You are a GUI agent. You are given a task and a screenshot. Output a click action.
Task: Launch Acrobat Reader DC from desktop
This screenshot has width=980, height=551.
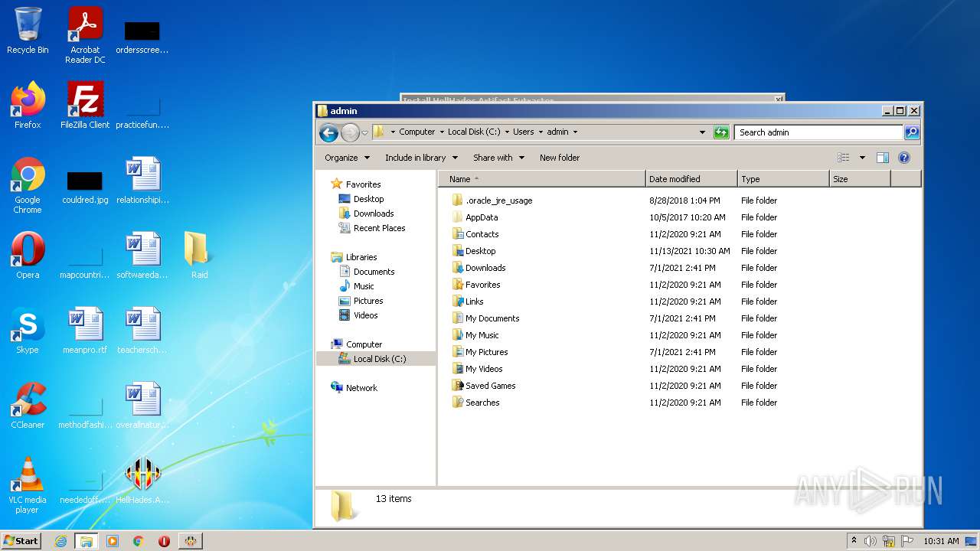point(85,35)
